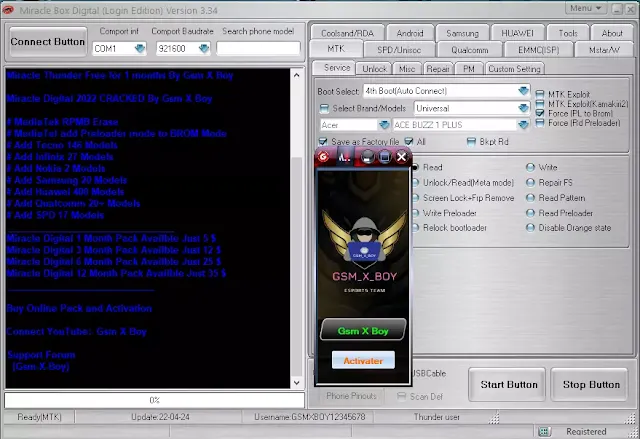
Task: Open the About tab
Action: coord(612,33)
